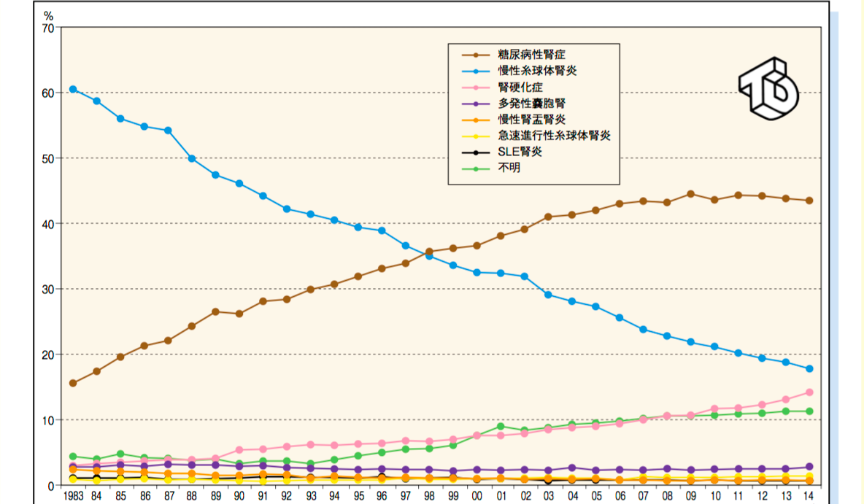Image resolution: width=864 pixels, height=504 pixels.
Task: Click the brown line sample in the legend
Action: 476,55
